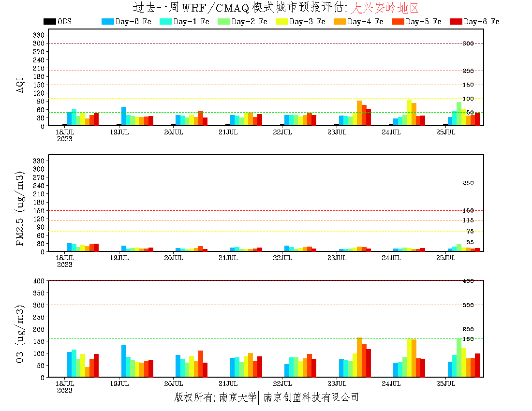Click the PM2.5 (ug/m3) axis label
532x411 pixels.
coord(20,208)
